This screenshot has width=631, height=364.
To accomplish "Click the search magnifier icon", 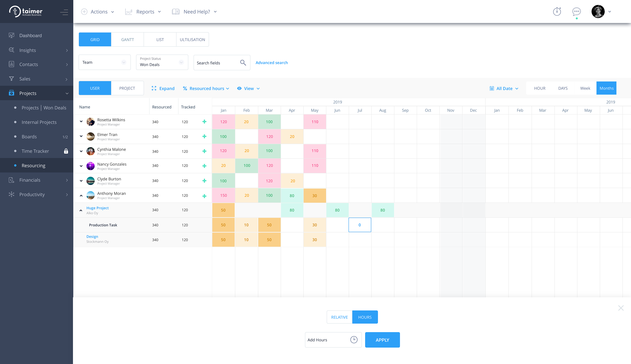I will coord(243,62).
